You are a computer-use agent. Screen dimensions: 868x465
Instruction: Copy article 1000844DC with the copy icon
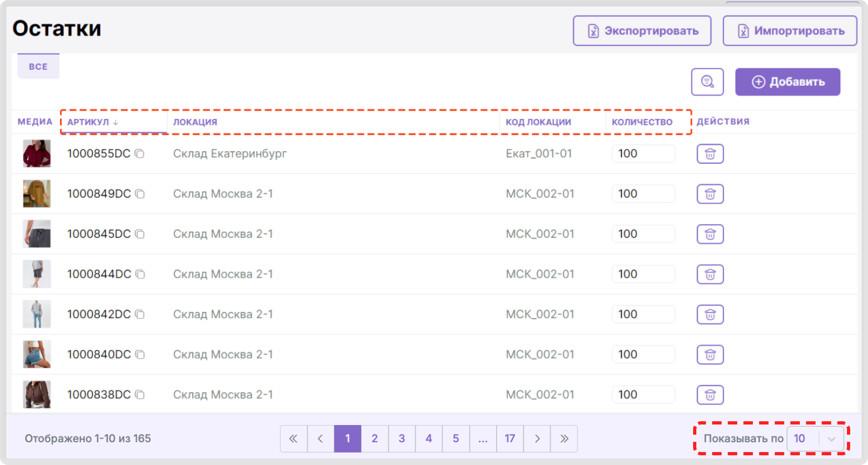[x=140, y=274]
